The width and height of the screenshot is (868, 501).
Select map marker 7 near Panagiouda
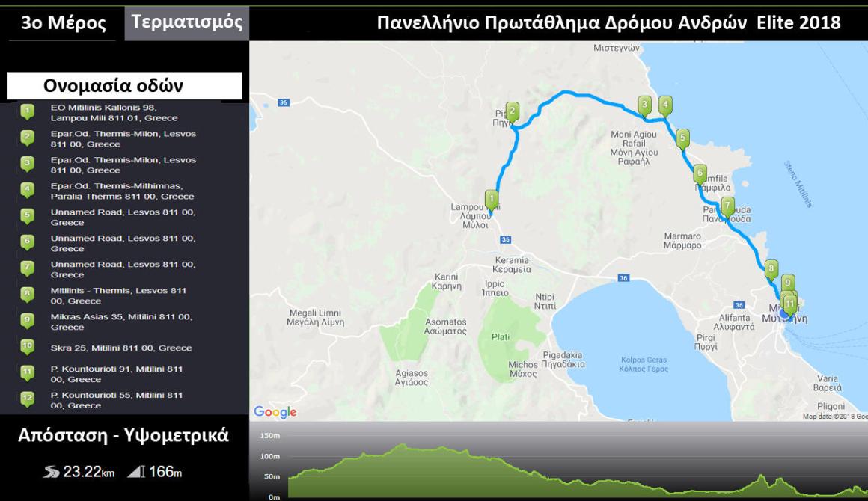[727, 207]
